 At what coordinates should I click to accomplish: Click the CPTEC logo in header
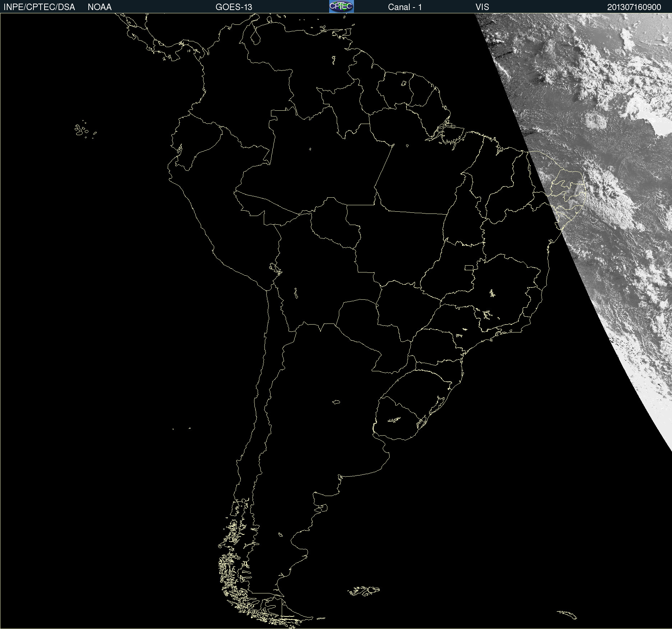341,6
